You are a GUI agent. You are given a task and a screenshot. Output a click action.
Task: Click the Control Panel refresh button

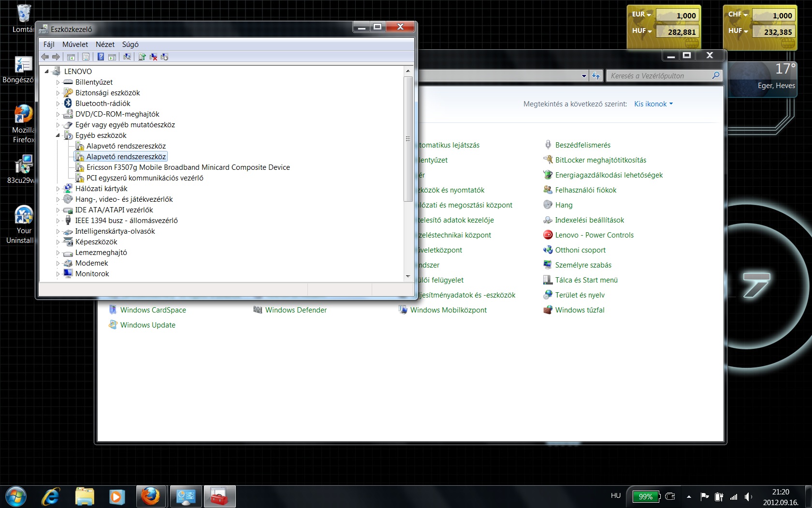coord(596,76)
